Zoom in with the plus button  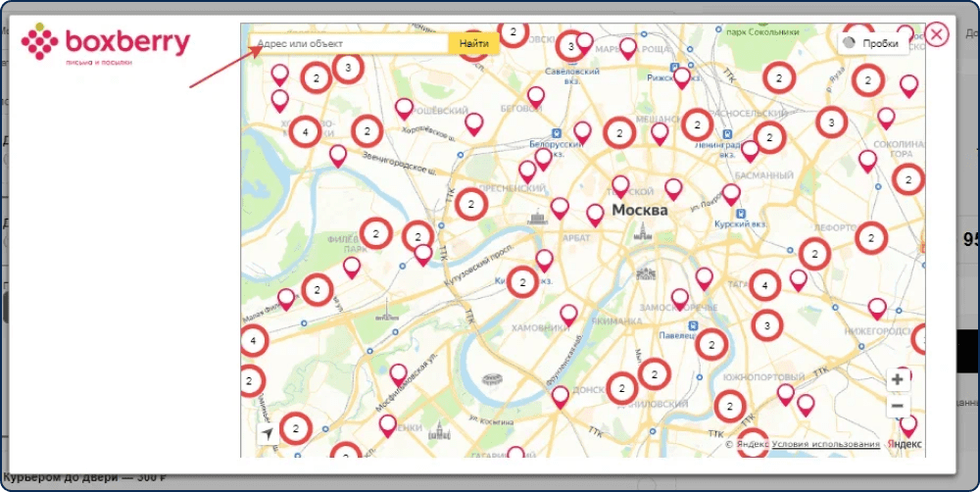tap(898, 379)
